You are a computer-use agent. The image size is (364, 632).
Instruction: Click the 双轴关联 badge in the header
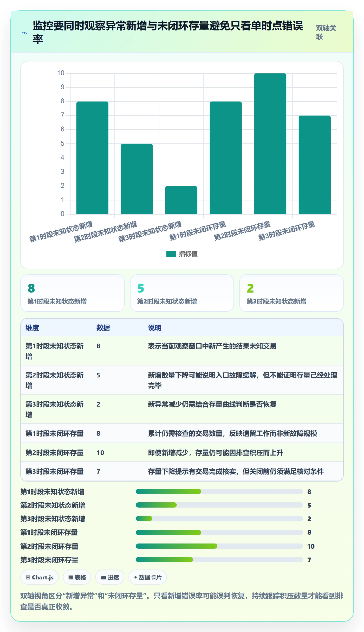[326, 32]
